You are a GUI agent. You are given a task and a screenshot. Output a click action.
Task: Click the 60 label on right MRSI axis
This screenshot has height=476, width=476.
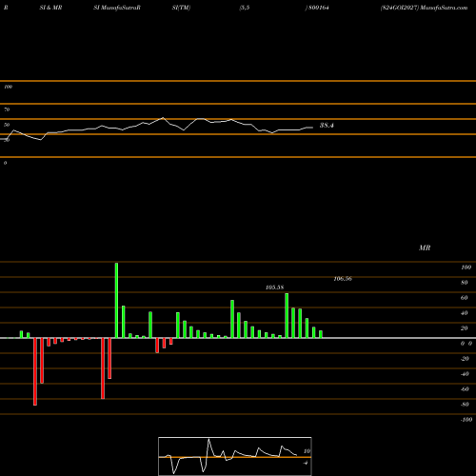[x=465, y=298]
